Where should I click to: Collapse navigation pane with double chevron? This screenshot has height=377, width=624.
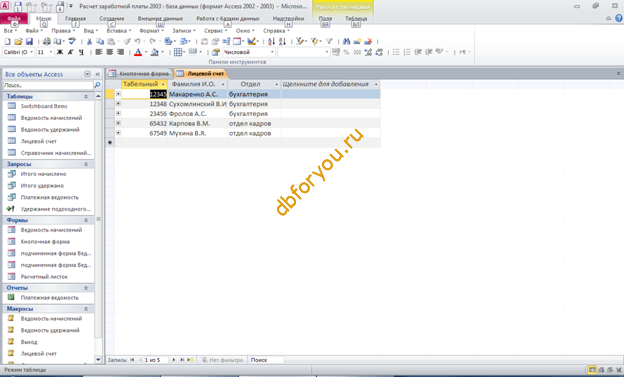pos(98,74)
